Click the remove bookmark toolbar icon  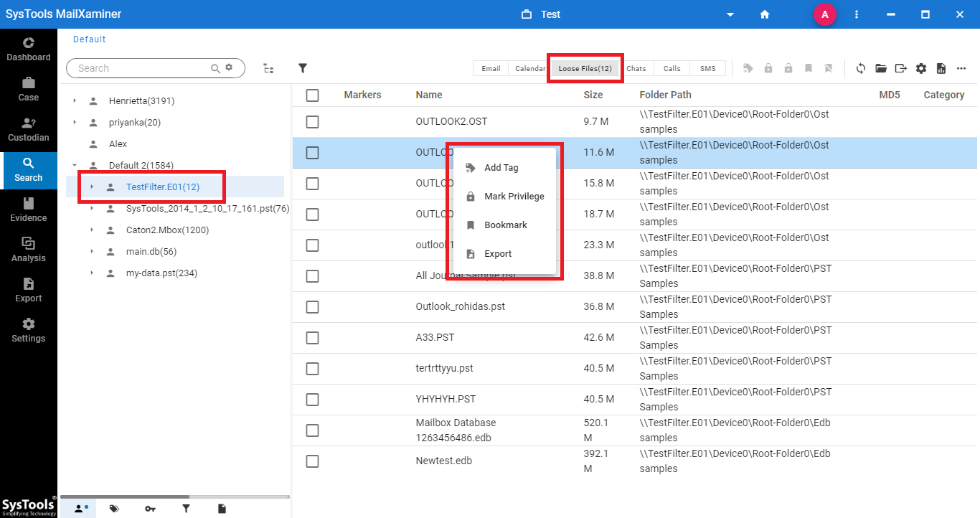[x=829, y=68]
